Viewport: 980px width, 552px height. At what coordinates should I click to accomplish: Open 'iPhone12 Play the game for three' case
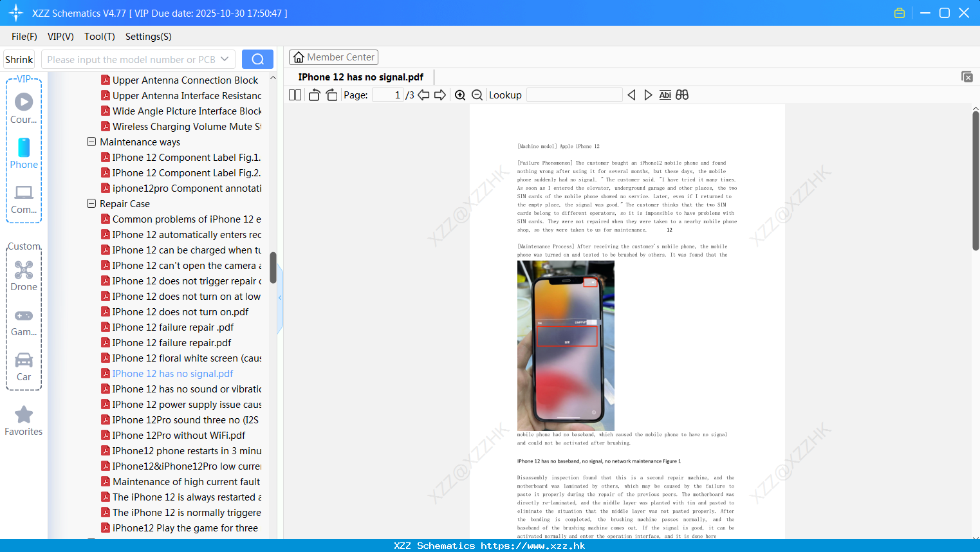pyautogui.click(x=180, y=528)
